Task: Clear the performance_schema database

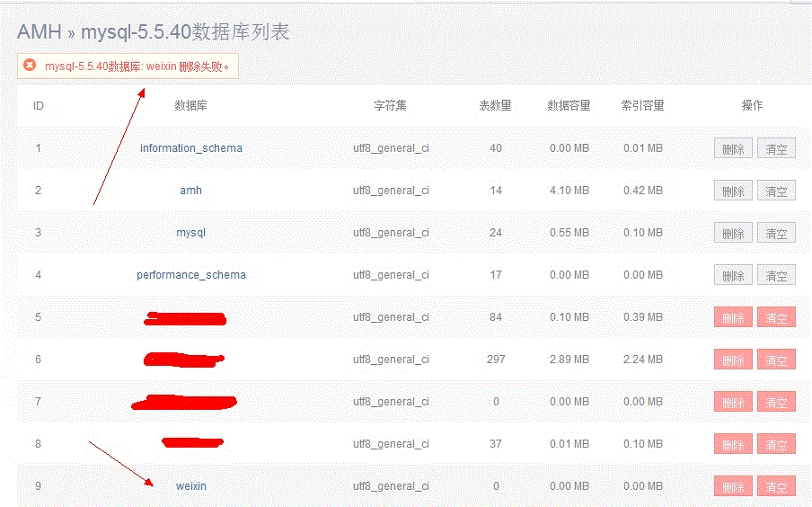Action: [776, 276]
